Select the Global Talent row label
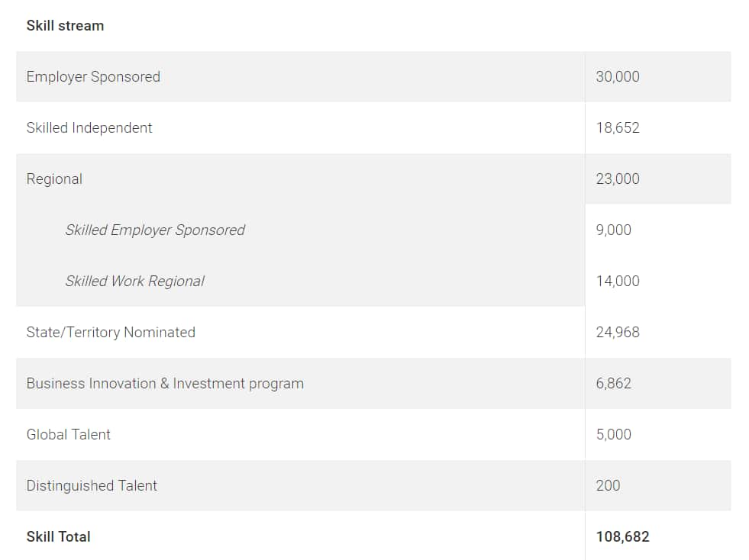This screenshot has width=749, height=560. tap(69, 435)
